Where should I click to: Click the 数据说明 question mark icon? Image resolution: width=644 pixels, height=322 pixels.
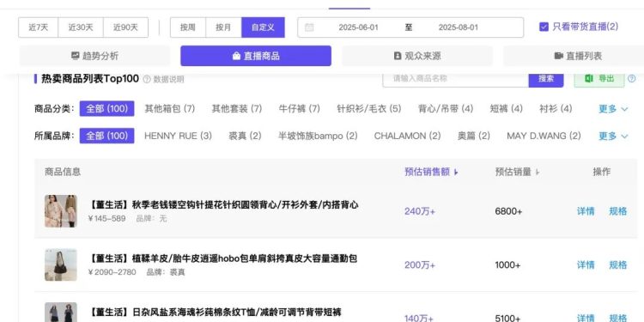tap(147, 79)
